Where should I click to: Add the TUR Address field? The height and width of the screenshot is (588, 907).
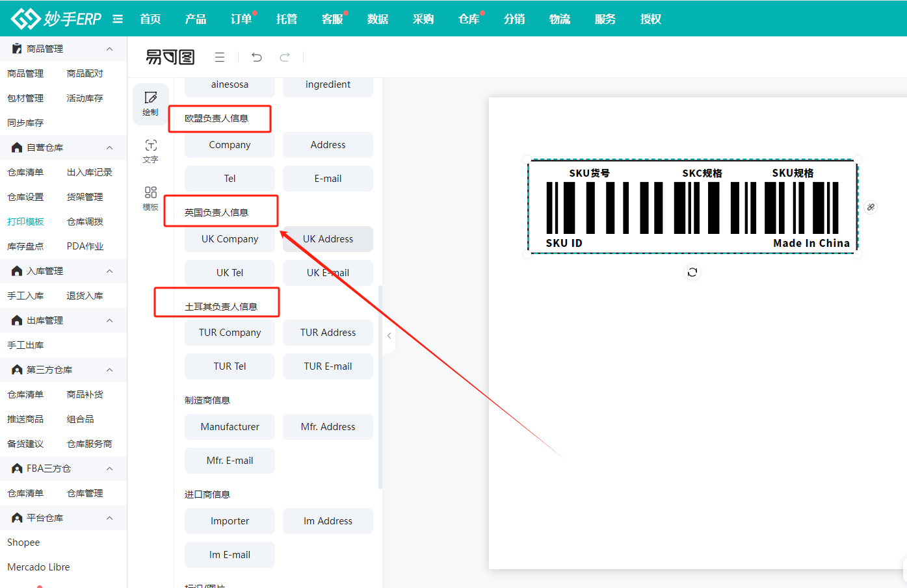click(328, 333)
